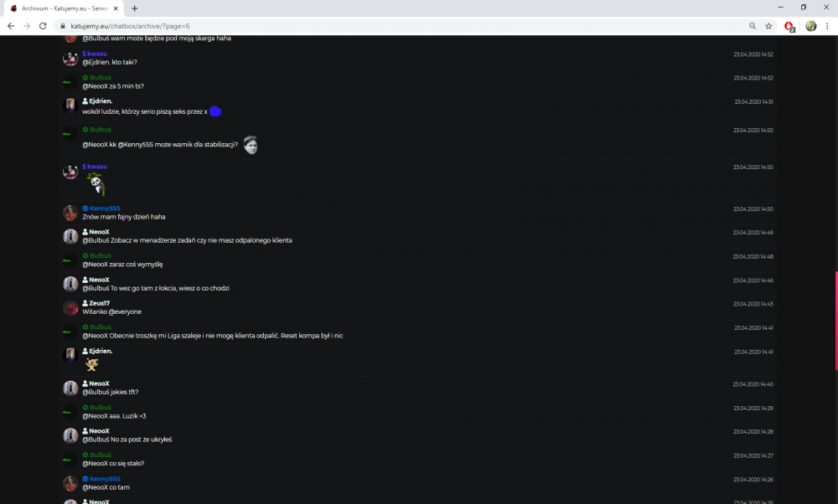Click the dollar icon beside kwasu at 14:50

click(84, 167)
